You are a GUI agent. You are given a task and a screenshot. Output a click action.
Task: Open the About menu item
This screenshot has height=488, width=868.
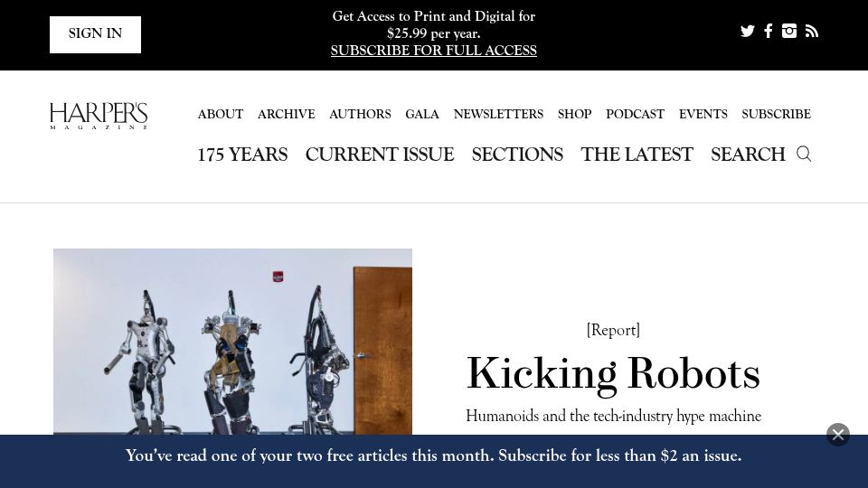[x=221, y=114]
